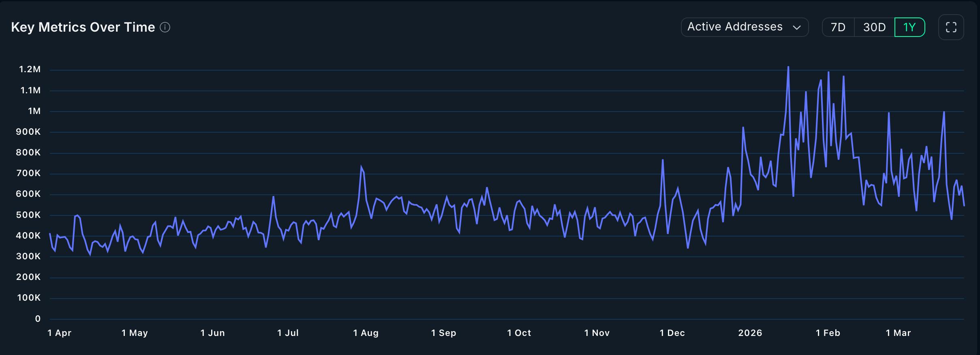Expand chart to fullscreen view

pyautogui.click(x=951, y=27)
